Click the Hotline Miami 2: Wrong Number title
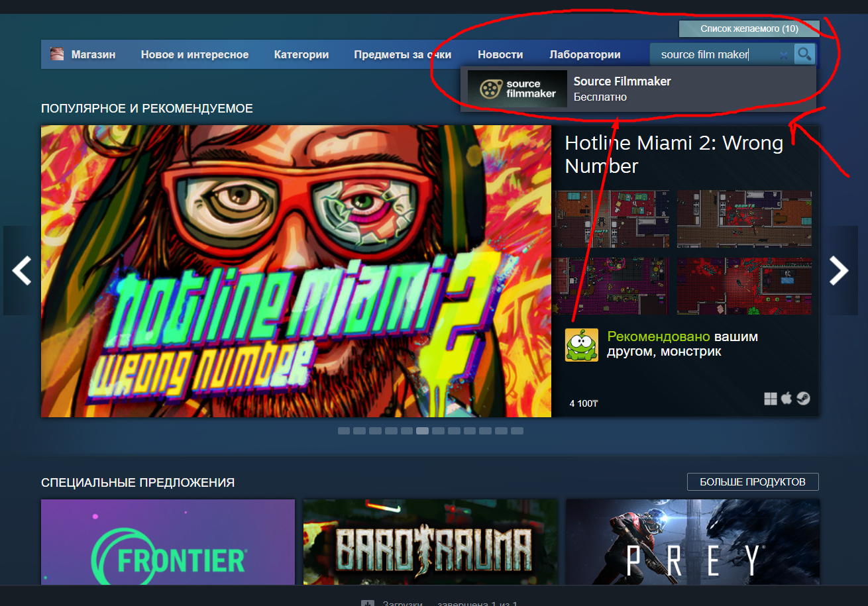This screenshot has height=606, width=868. 674,154
